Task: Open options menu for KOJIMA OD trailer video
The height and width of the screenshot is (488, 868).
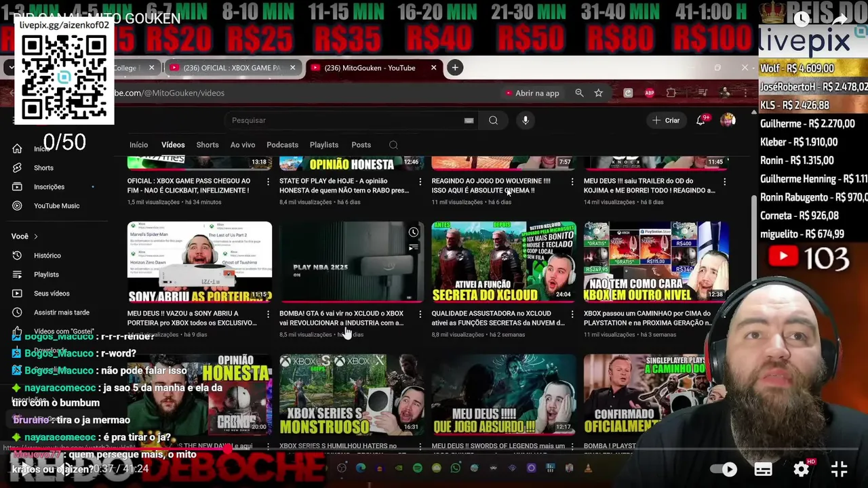Action: tap(724, 182)
